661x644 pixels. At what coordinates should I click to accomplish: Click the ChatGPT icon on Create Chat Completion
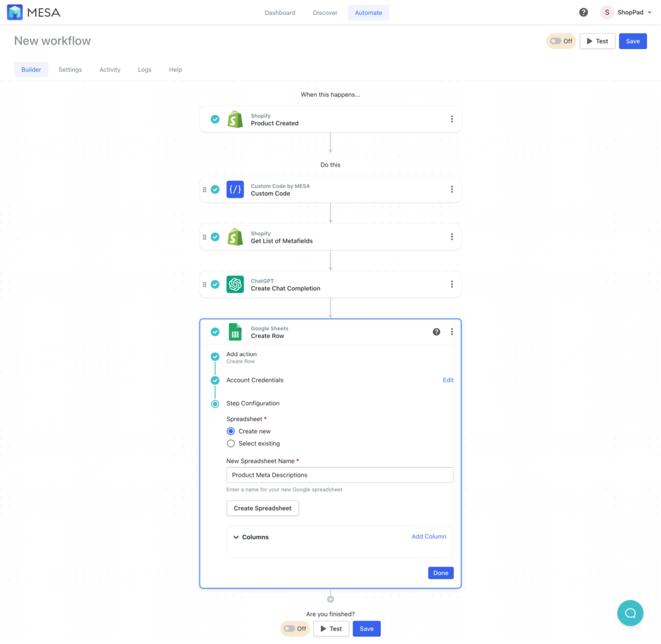tap(236, 284)
